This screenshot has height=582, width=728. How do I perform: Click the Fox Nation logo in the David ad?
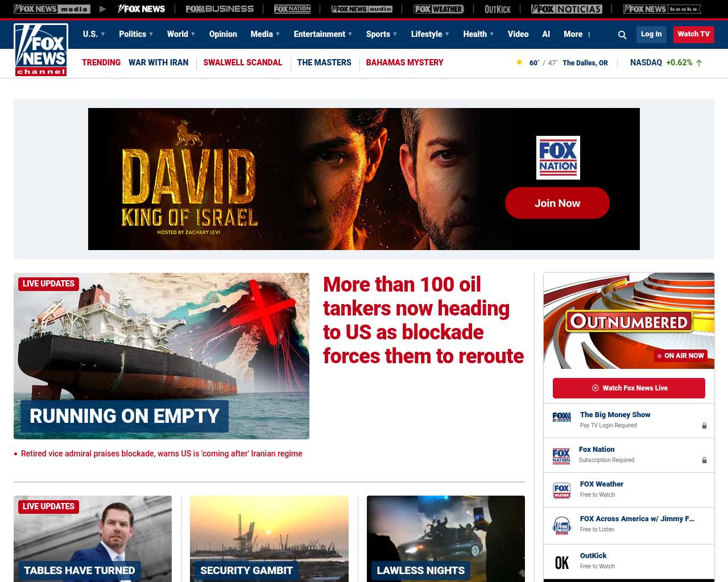coord(558,157)
